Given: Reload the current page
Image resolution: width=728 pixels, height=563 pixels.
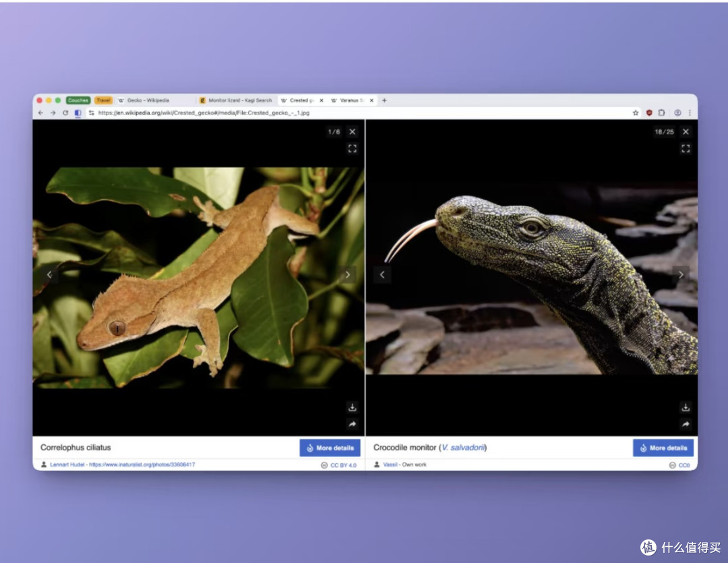Looking at the screenshot, I should pos(65,113).
